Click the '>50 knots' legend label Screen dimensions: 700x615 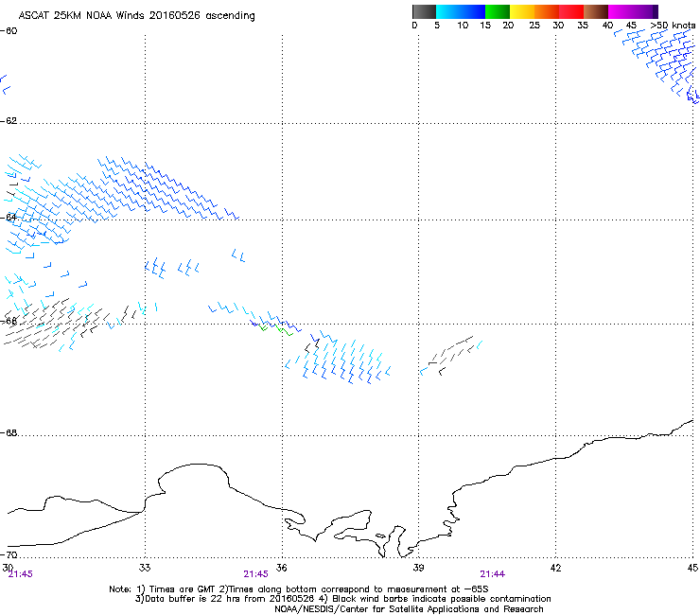pos(673,26)
